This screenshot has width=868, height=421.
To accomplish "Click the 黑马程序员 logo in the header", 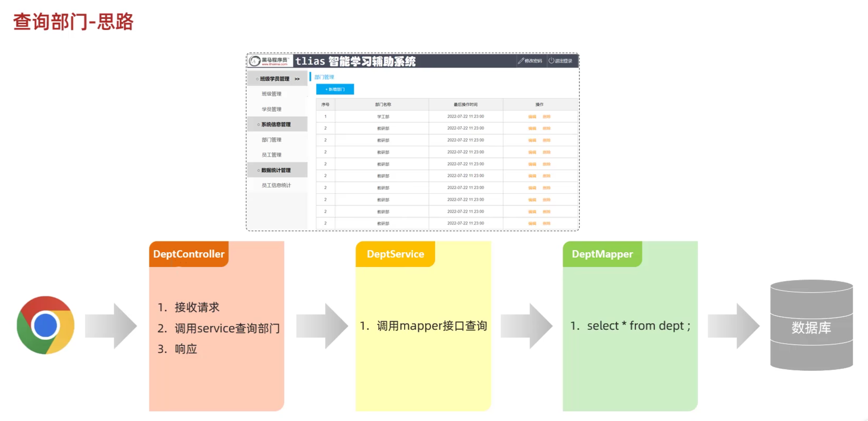I will [x=270, y=61].
